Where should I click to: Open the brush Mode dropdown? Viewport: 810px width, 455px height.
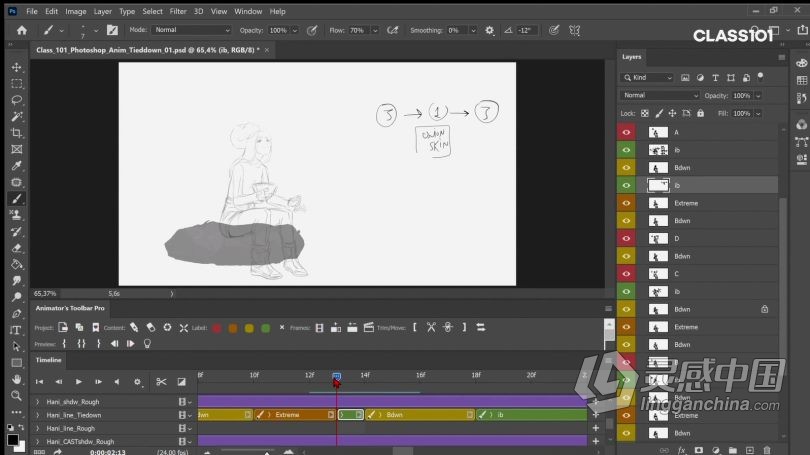(191, 30)
